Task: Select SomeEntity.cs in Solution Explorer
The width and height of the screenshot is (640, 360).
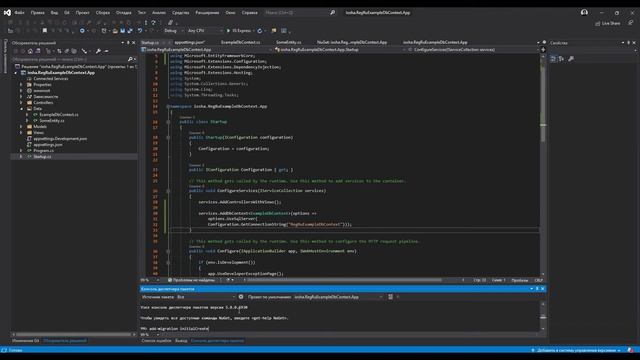Action: [x=52, y=120]
